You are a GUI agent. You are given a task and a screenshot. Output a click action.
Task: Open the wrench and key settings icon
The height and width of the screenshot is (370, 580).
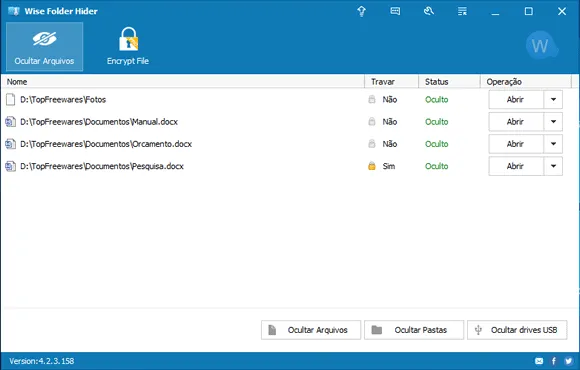(429, 11)
